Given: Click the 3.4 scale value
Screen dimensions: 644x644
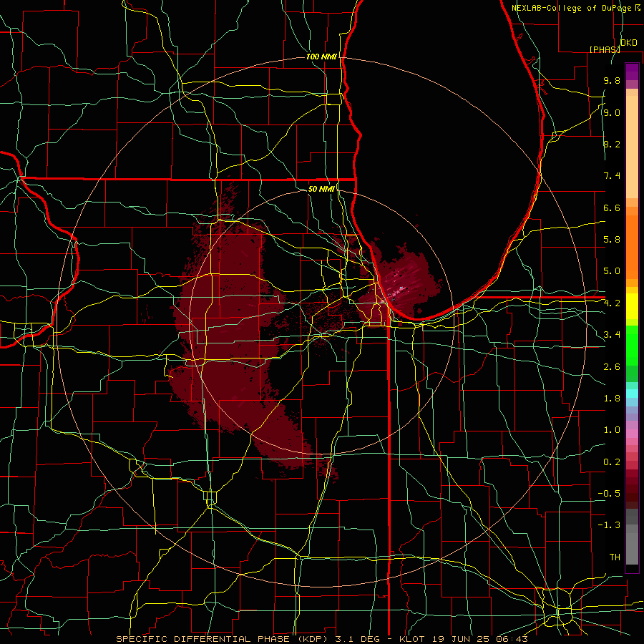Looking at the screenshot, I should pyautogui.click(x=612, y=335).
